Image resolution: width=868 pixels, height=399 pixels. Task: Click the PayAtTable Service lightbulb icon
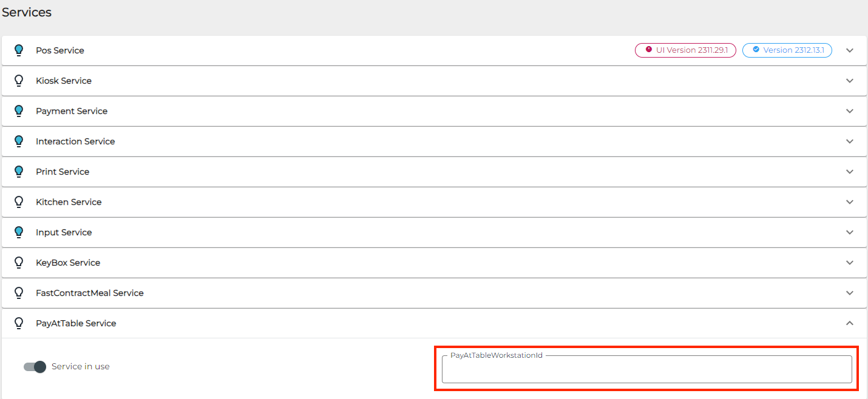pyautogui.click(x=19, y=323)
